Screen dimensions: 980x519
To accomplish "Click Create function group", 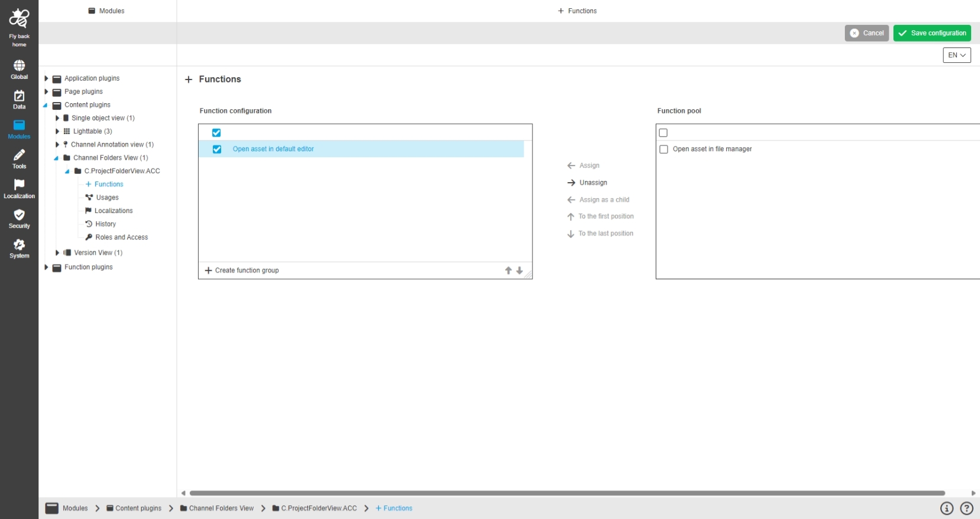I will (242, 270).
